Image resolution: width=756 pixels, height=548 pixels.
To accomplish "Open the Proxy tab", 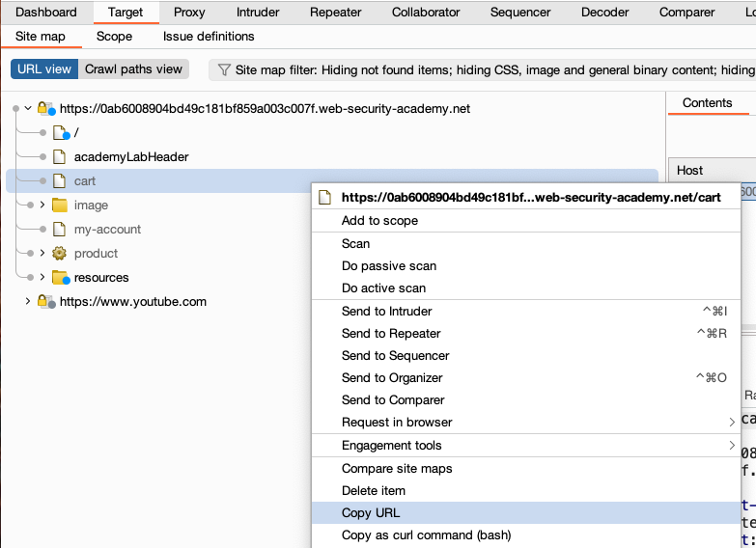I will [x=189, y=13].
